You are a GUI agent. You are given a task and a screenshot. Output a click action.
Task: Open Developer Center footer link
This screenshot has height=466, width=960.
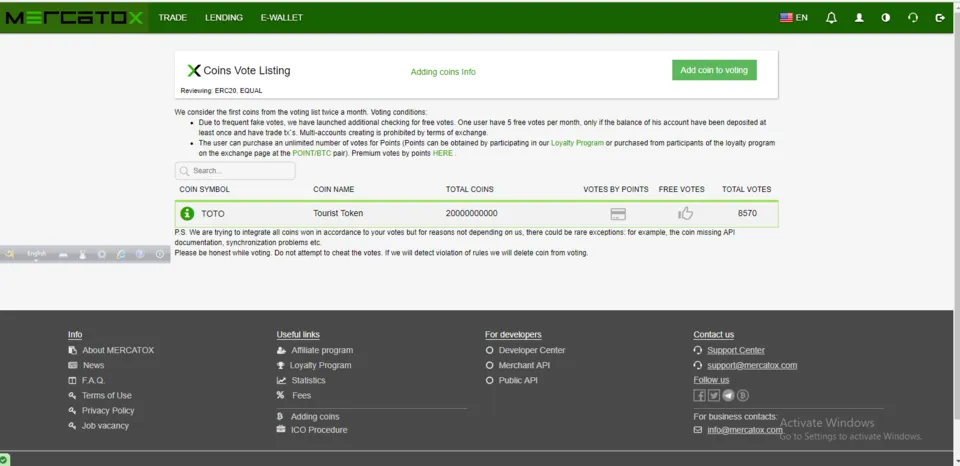(x=531, y=350)
